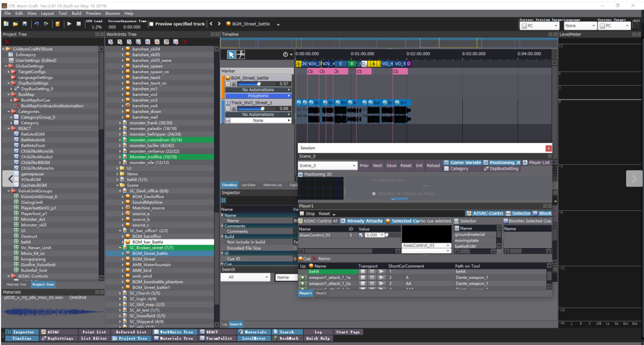This screenshot has width=644, height=345.
Task: Toggle AisacControl_03 value checkbox
Action: coord(361,235)
